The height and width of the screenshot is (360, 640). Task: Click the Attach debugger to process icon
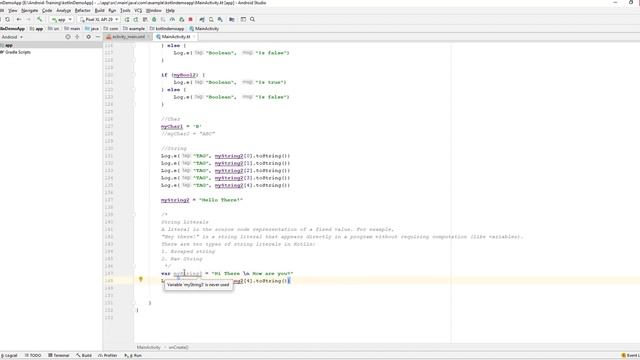point(182,19)
